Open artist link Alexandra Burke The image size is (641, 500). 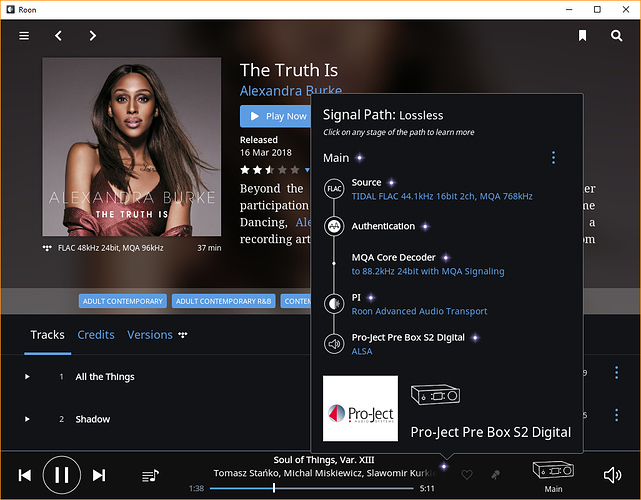[x=291, y=90]
